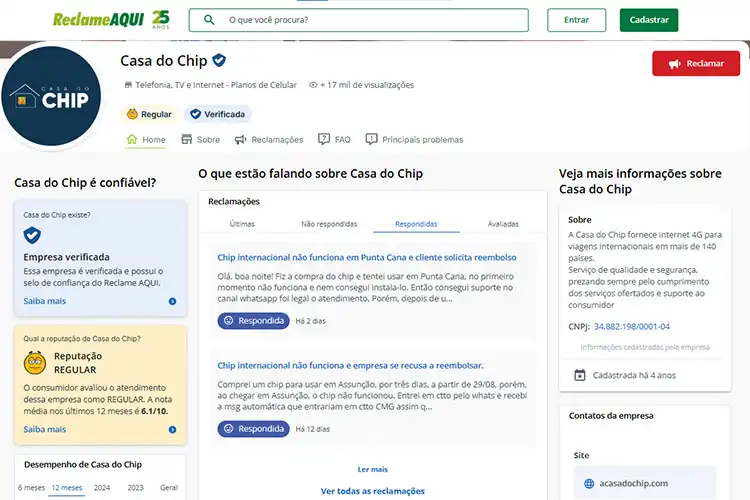Select the 2024 performance tab

point(102,488)
